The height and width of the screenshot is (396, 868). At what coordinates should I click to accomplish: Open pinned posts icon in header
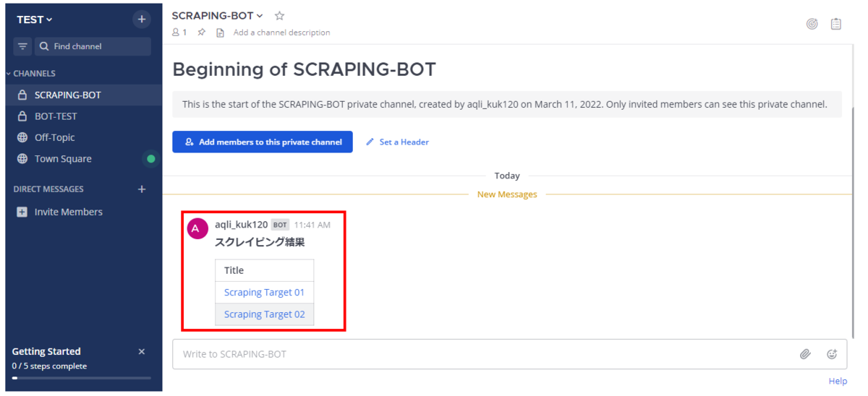point(202,33)
